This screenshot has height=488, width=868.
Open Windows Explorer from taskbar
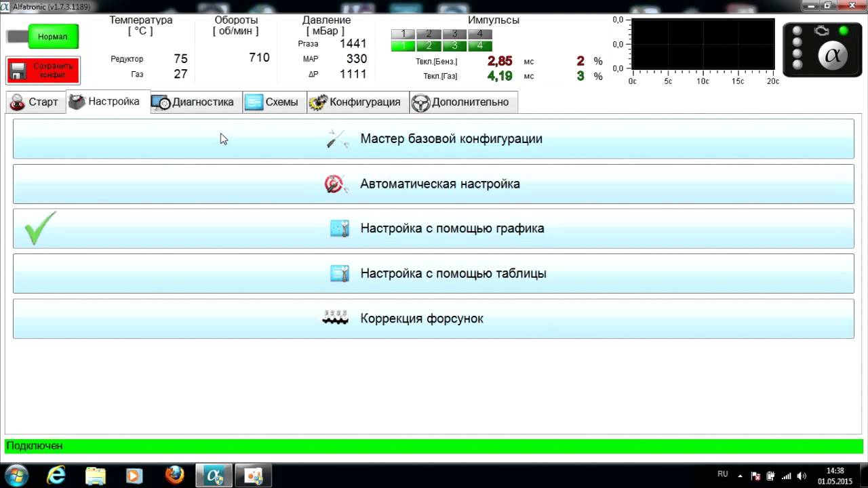96,476
